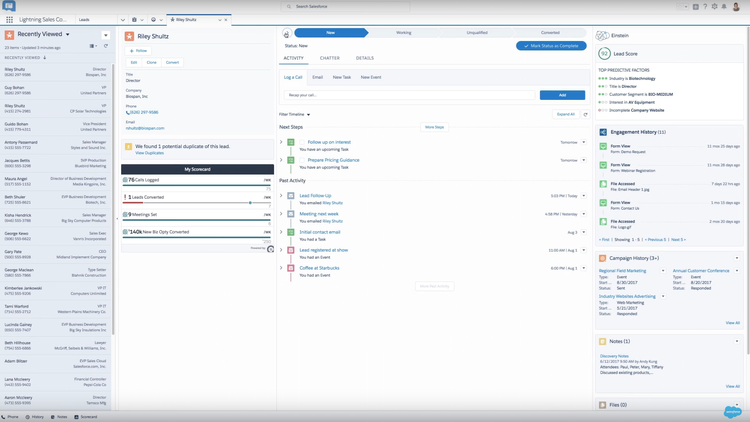Viewport: 750px width, 422px height.
Task: Expand the Lead Follow-Up email item
Action: tap(281, 196)
